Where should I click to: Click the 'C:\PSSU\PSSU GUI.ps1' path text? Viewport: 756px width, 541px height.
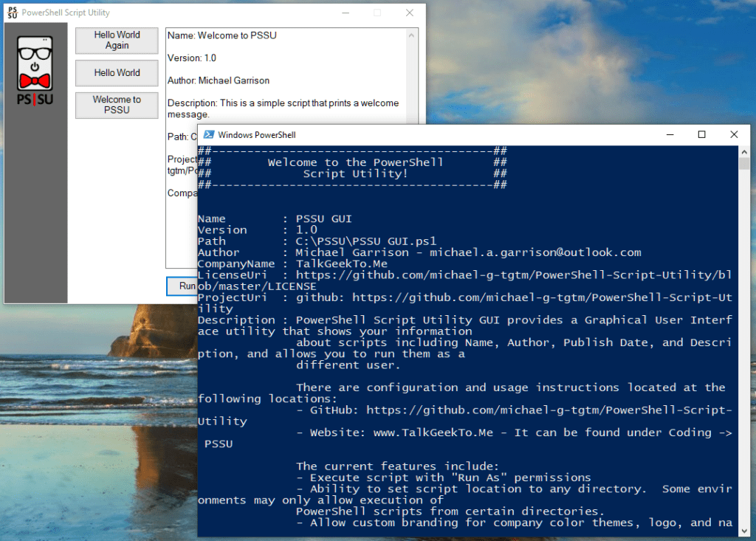pyautogui.click(x=366, y=241)
